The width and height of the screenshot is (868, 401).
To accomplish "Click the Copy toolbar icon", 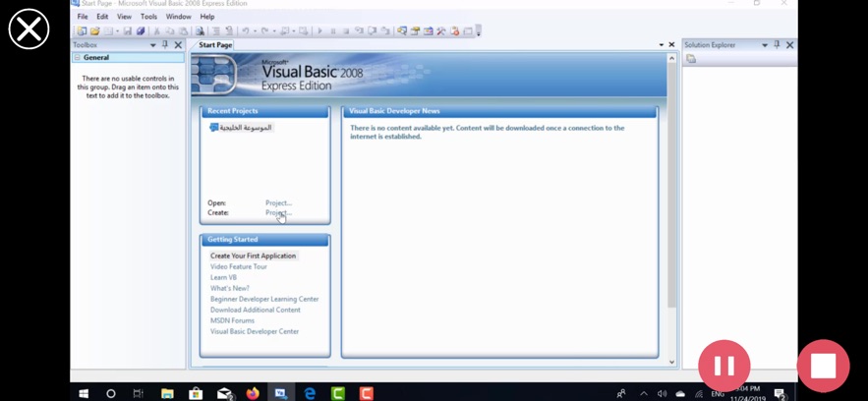I will [170, 31].
